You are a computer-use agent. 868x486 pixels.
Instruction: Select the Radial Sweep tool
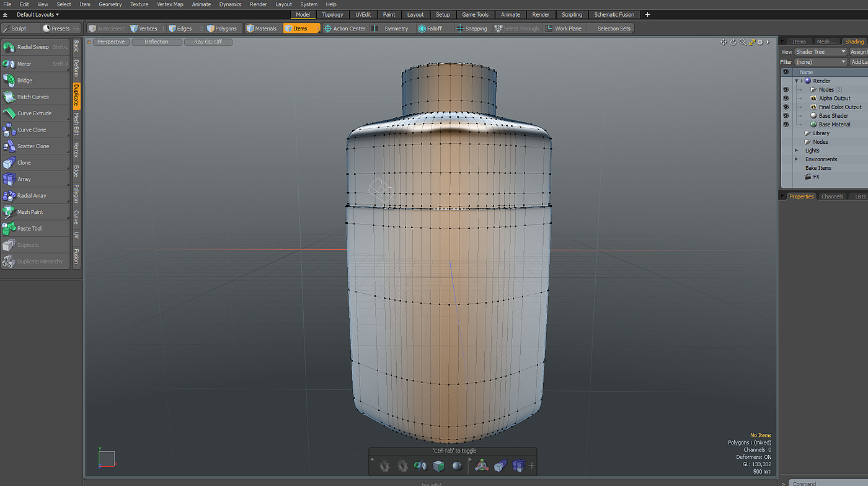pos(32,47)
